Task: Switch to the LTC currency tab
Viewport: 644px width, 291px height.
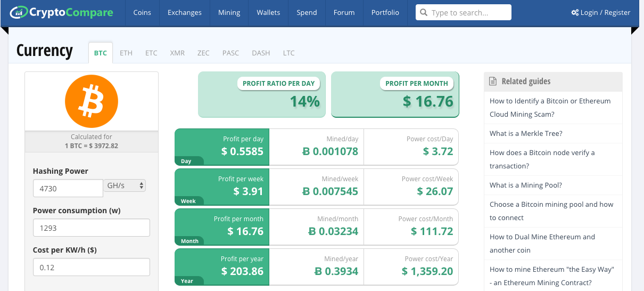Action: click(288, 53)
